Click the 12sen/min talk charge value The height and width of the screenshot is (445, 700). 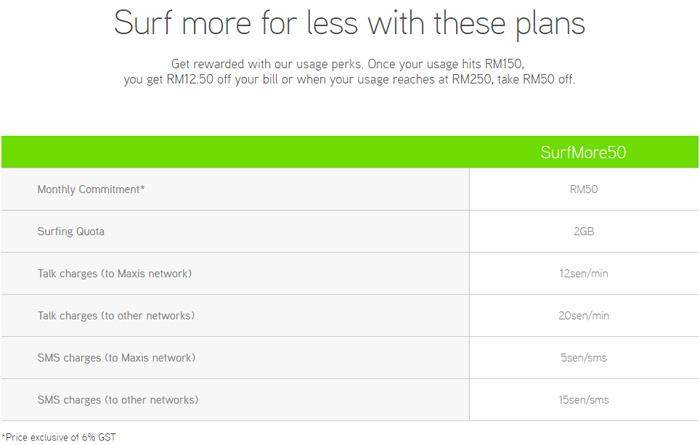point(583,273)
